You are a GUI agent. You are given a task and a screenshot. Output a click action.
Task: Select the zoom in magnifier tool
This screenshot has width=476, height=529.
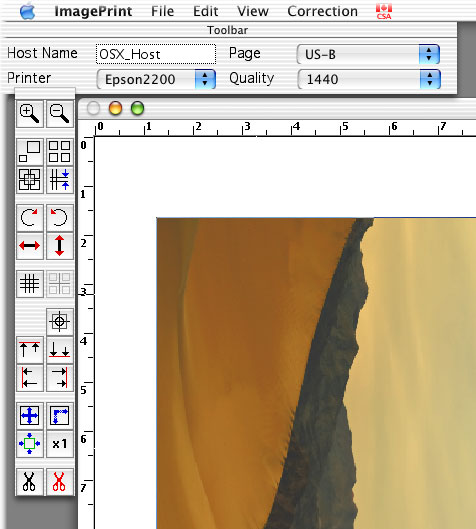pyautogui.click(x=30, y=114)
